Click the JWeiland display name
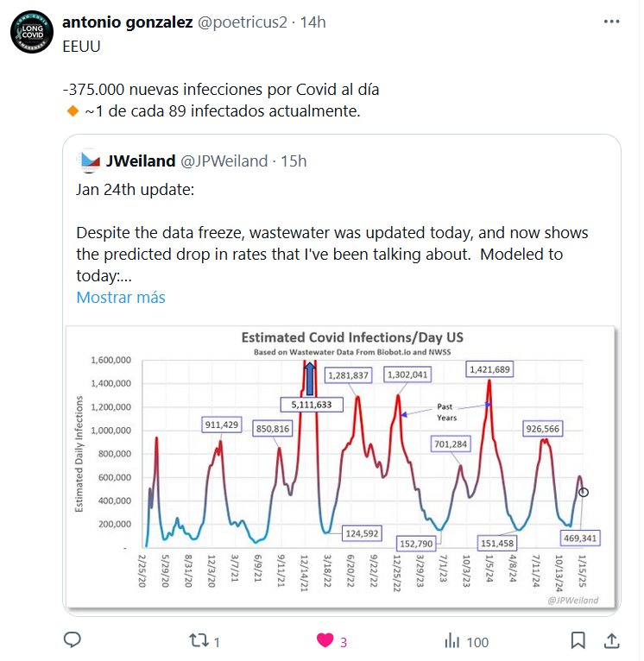The width and height of the screenshot is (644, 661). tap(140, 161)
